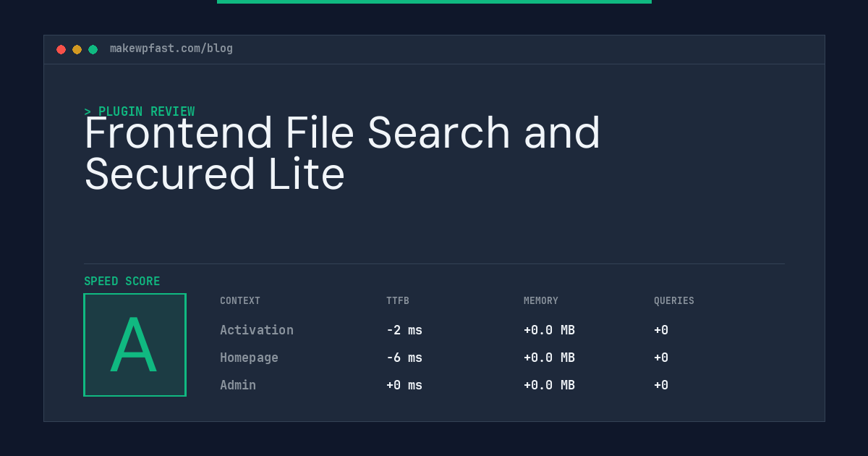The width and height of the screenshot is (868, 456).
Task: Click the Homepage queries value '+0'
Action: (661, 358)
